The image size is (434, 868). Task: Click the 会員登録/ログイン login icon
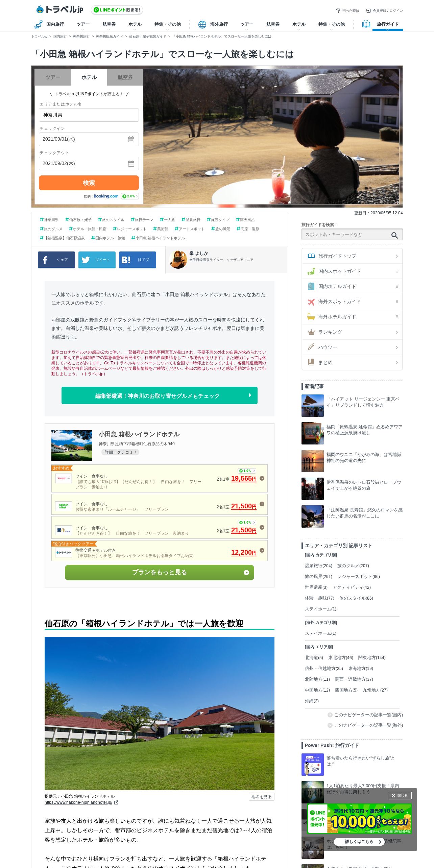(x=368, y=10)
